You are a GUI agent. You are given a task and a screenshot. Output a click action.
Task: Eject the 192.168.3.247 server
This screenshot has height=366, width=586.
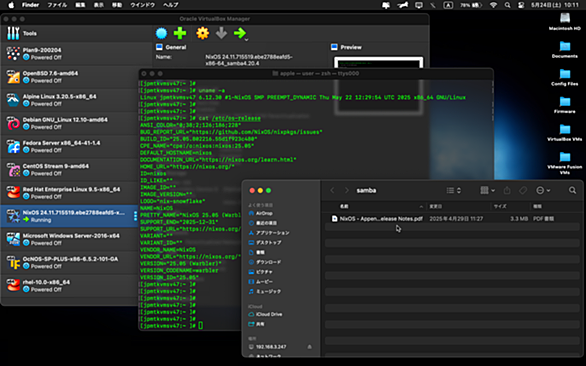[309, 347]
